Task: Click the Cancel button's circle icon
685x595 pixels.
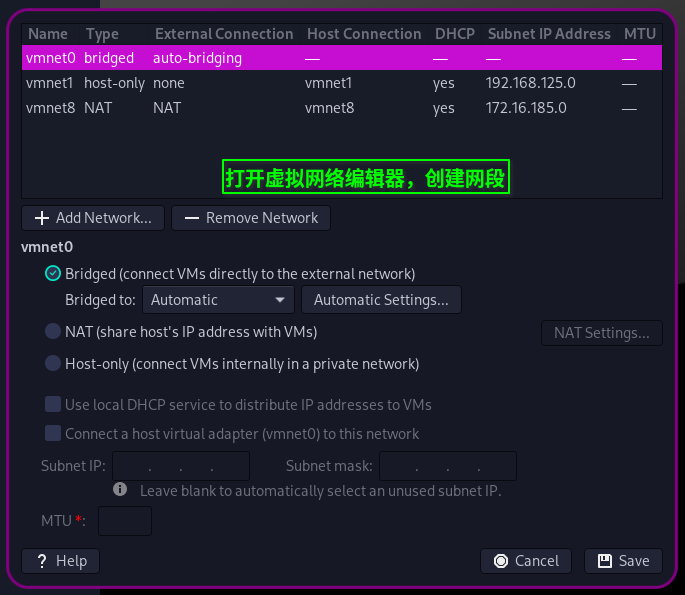Action: coord(501,561)
